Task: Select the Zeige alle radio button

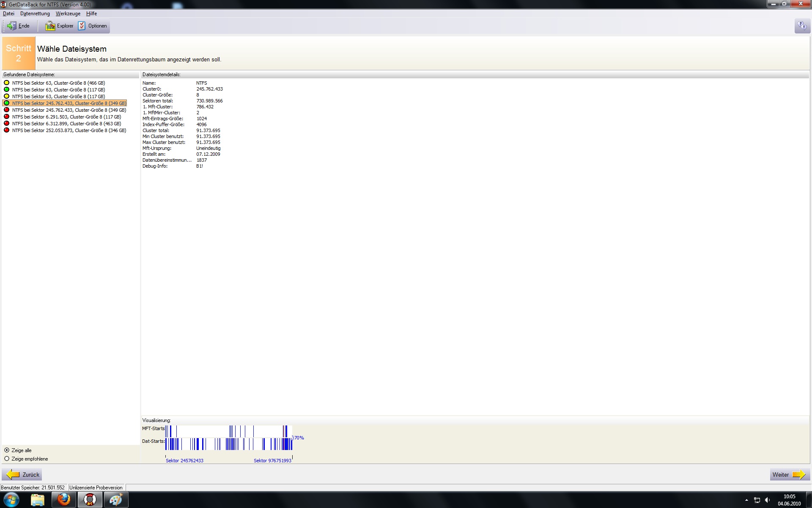Action: 7,450
